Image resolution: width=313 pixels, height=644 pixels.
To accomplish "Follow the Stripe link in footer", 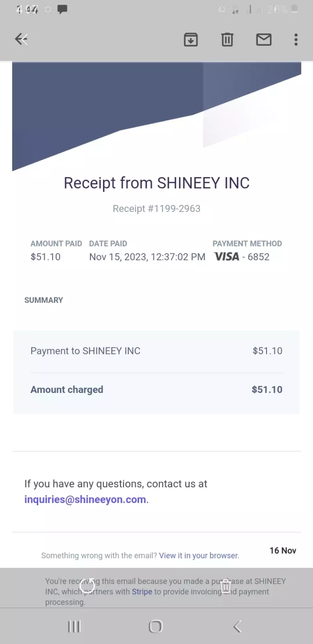I will (142, 592).
